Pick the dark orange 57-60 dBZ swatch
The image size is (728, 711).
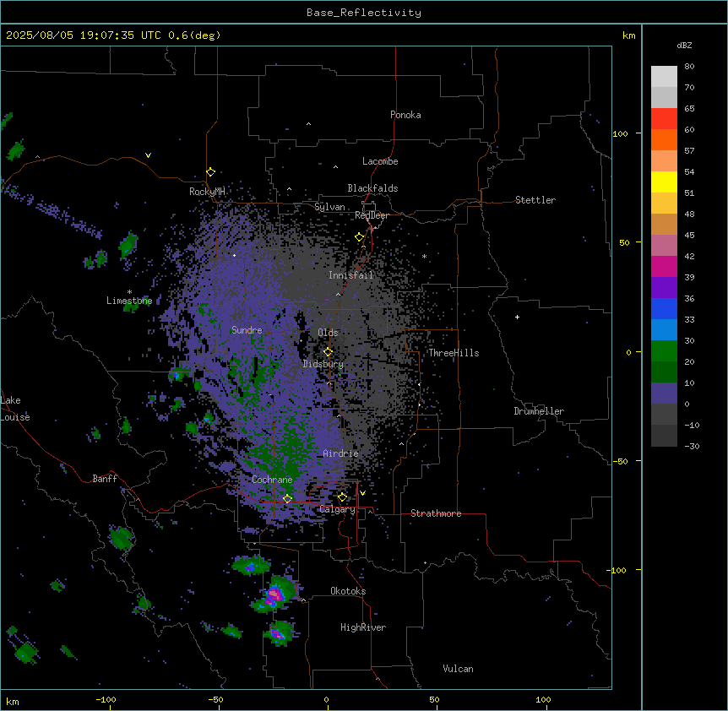pos(664,139)
